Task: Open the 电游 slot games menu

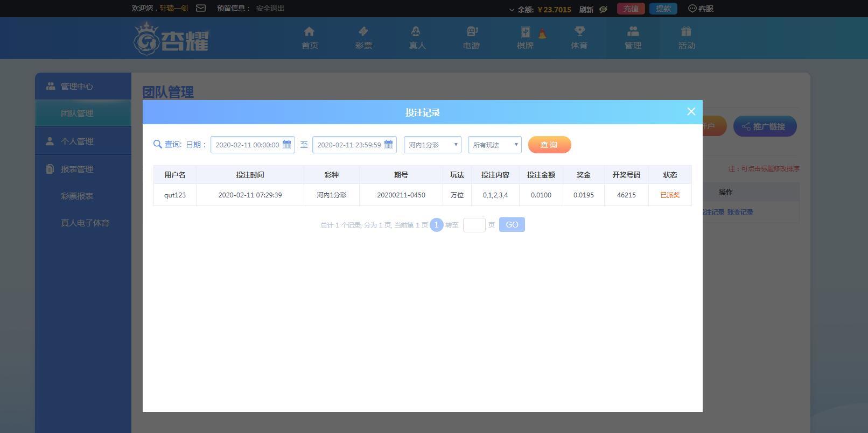Action: click(x=471, y=38)
